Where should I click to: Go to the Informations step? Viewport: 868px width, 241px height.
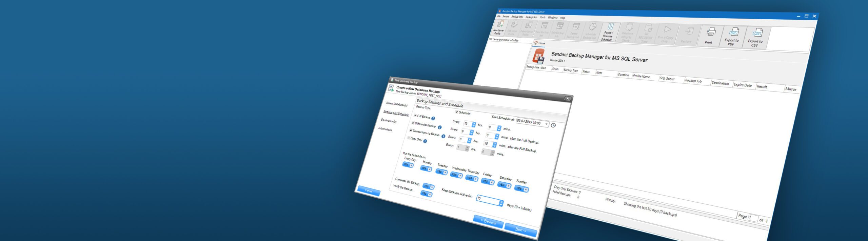click(385, 129)
